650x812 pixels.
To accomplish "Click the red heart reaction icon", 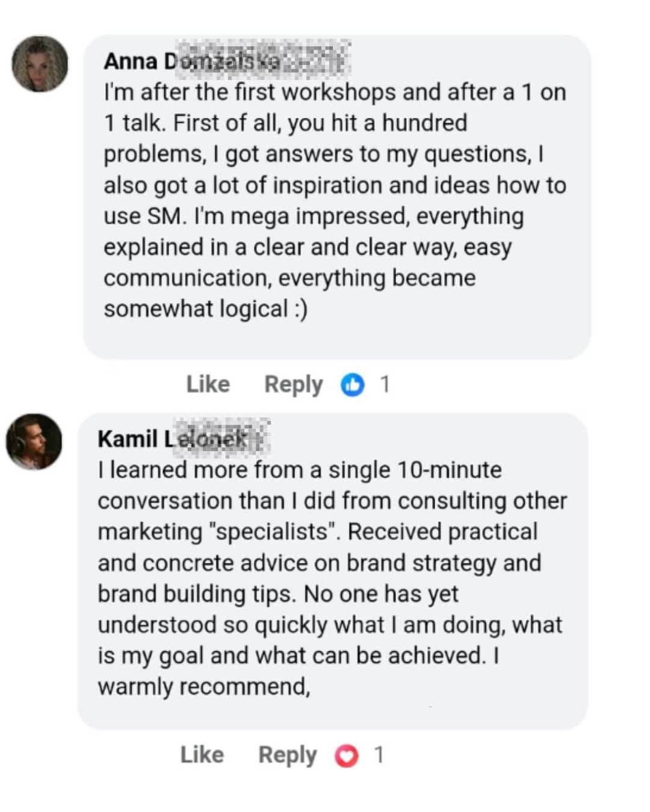I will pyautogui.click(x=347, y=756).
